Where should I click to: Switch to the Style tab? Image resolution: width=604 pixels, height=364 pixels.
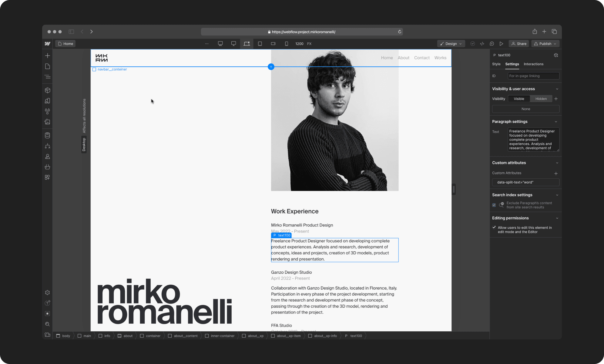click(496, 64)
